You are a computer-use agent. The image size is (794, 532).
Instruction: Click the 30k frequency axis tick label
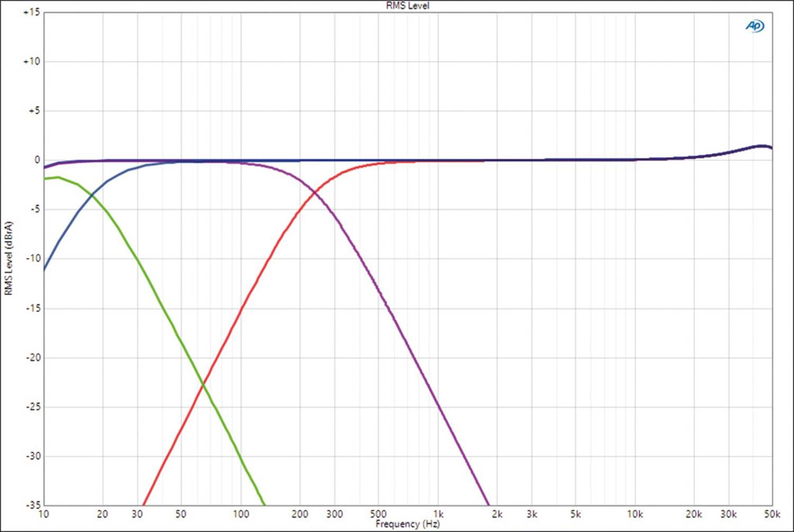pyautogui.click(x=729, y=514)
